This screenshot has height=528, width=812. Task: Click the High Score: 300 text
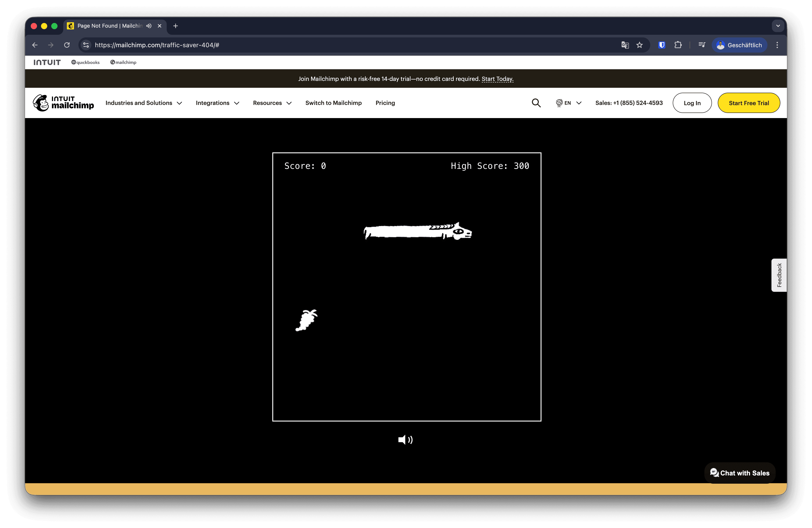click(490, 166)
